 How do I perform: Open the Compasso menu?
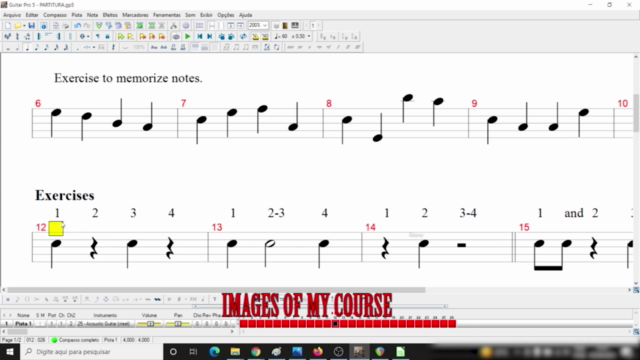pos(55,15)
